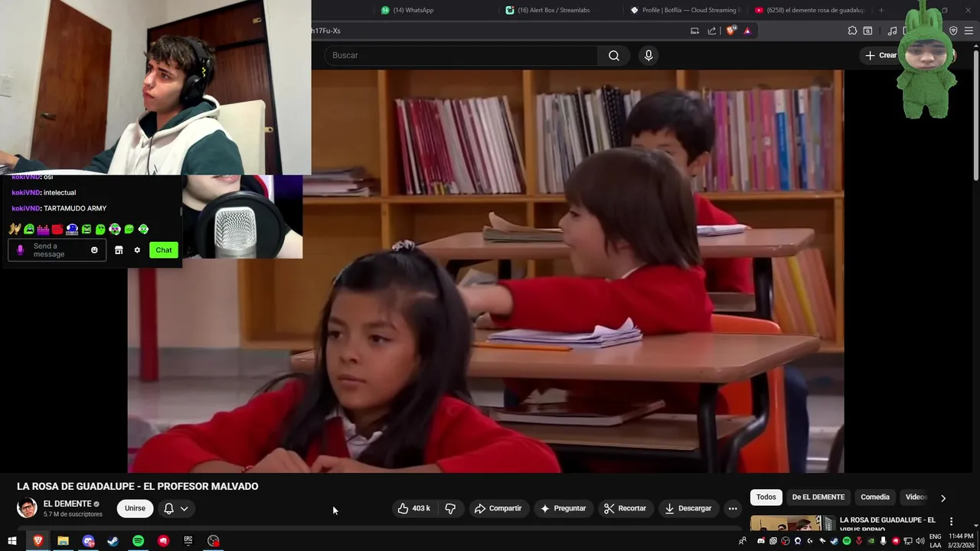Open more actions three-dot menu
Screen dimensions: 980x551
click(733, 508)
